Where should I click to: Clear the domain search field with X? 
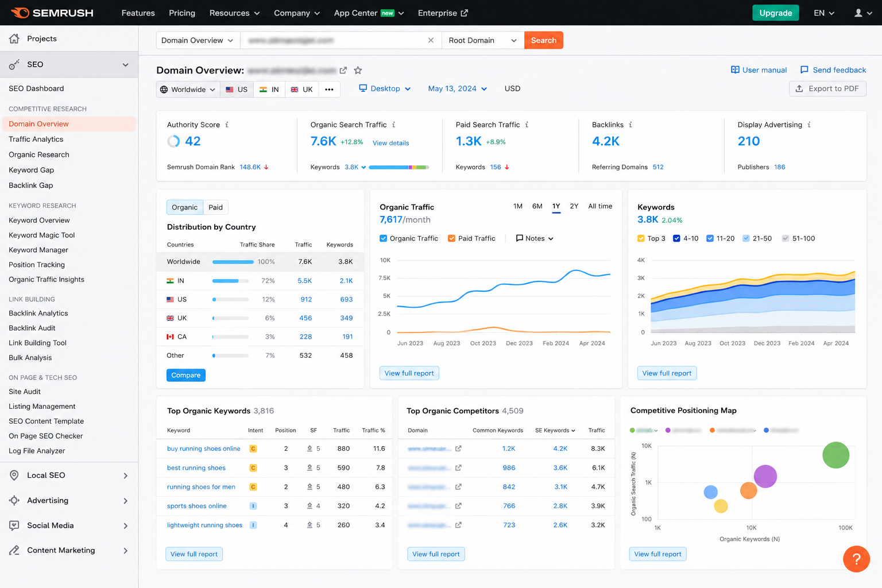tap(431, 40)
